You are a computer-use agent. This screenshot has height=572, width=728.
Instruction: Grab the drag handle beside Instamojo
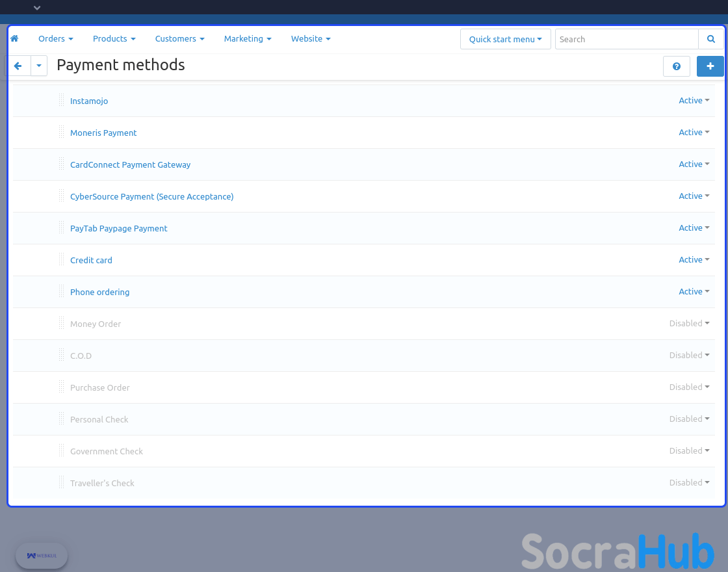[x=61, y=100]
